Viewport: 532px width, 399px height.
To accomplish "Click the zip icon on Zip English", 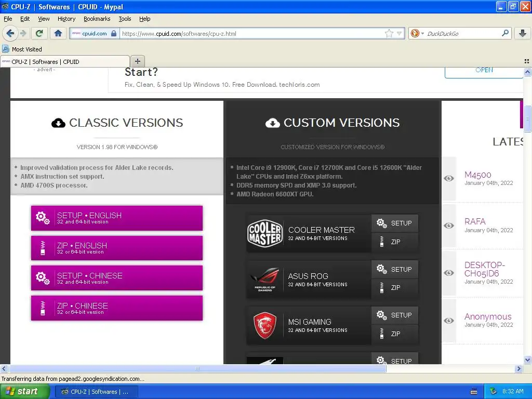I will pyautogui.click(x=43, y=248).
